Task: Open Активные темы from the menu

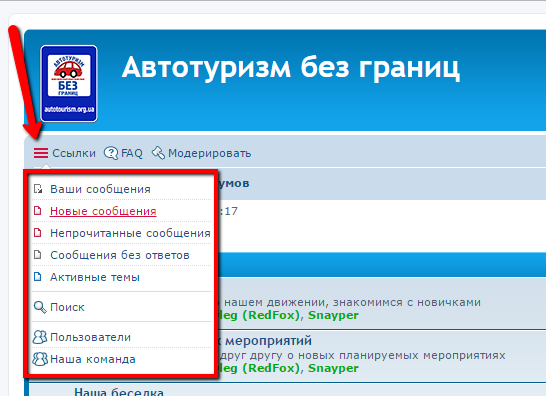Action: click(x=95, y=277)
